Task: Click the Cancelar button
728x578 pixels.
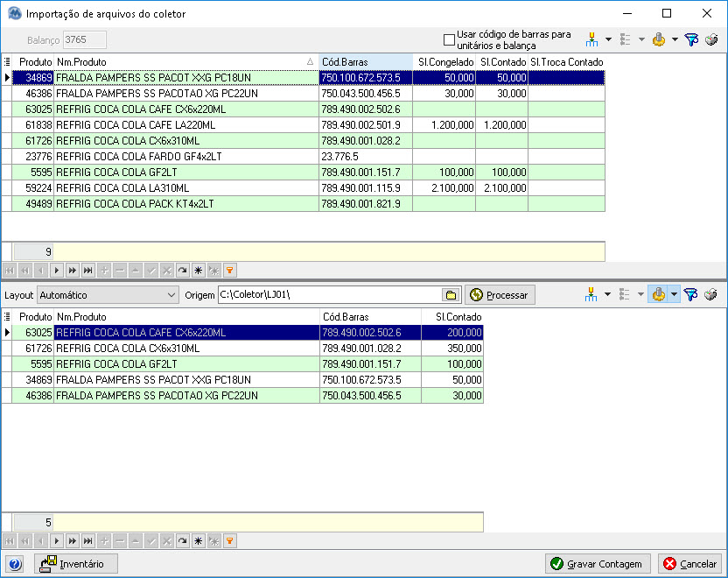Action: [x=689, y=564]
